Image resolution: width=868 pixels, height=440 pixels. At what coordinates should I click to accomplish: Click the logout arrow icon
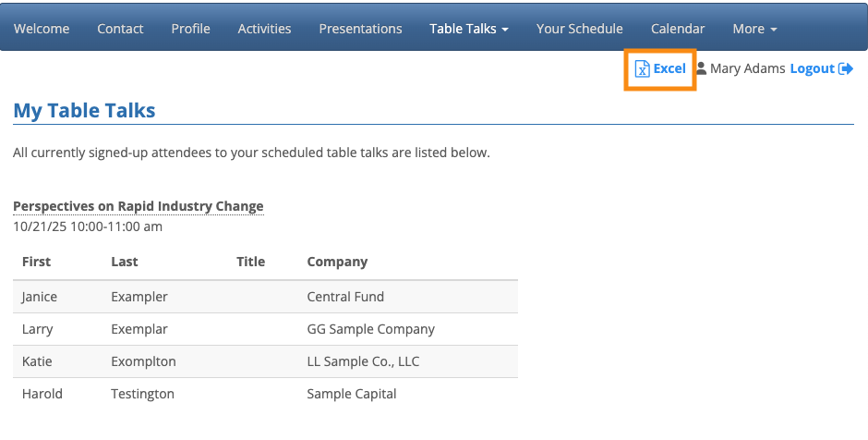(845, 69)
